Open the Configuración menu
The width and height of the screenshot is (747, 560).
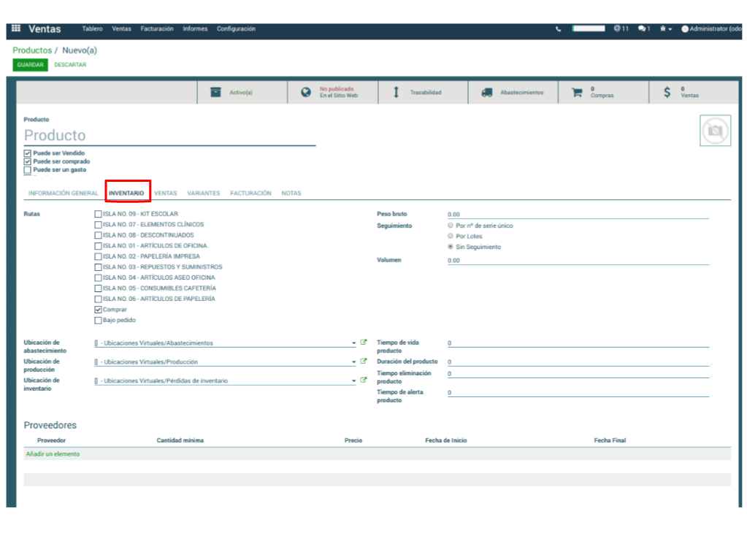(x=236, y=29)
